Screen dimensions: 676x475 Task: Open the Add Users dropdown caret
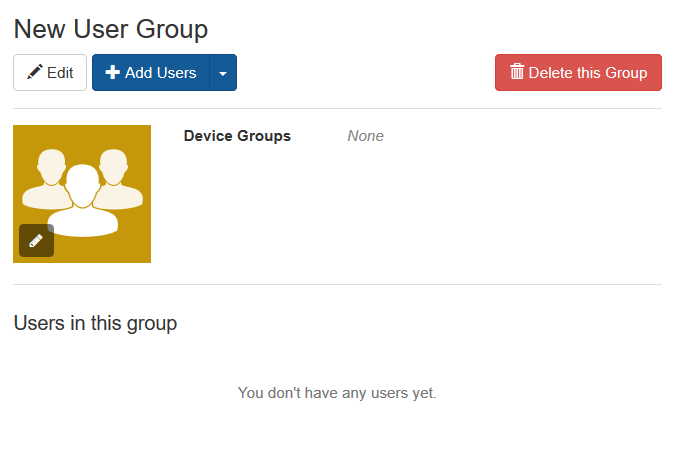coord(223,72)
